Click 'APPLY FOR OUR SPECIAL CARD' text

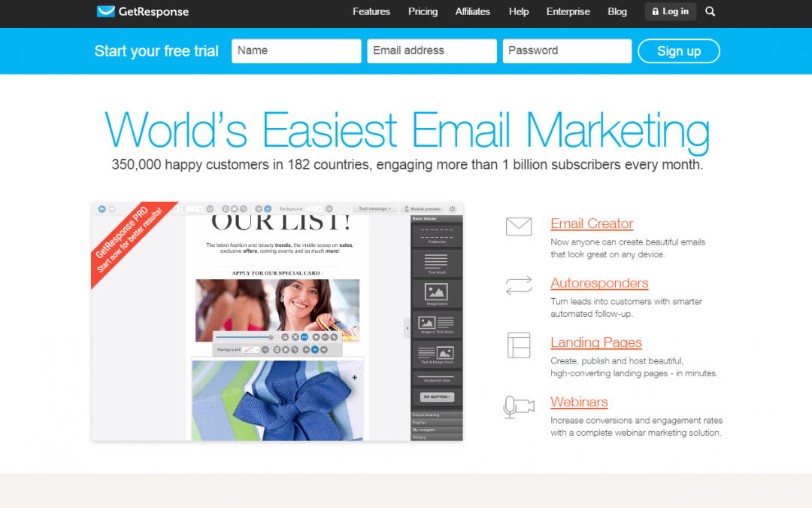[x=276, y=273]
